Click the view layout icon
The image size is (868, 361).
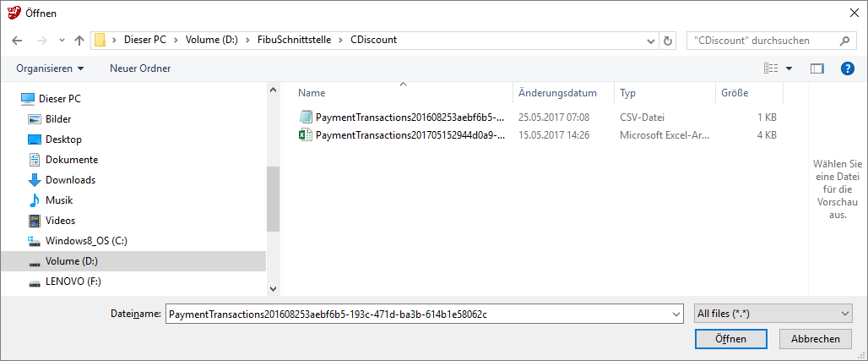coord(770,68)
